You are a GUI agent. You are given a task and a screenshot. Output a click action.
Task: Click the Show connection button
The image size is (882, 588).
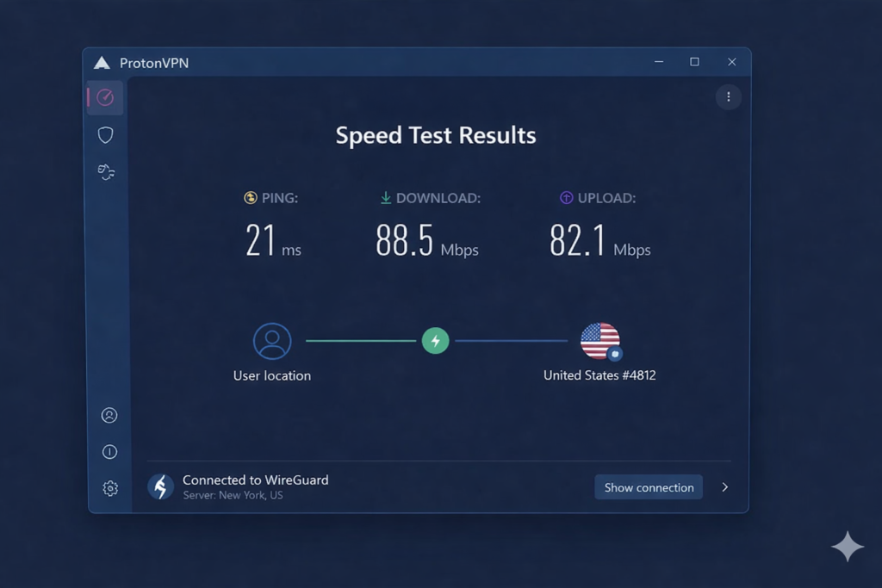(x=649, y=487)
